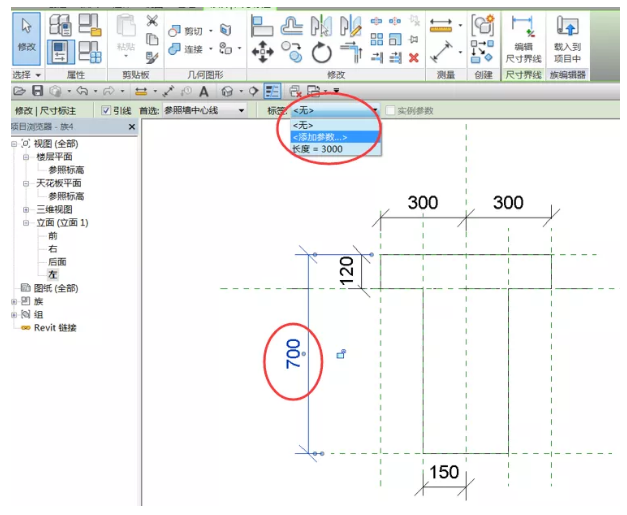This screenshot has width=627, height=515.
Task: Select Mirror - Draw Axis tool
Action: coord(351,26)
